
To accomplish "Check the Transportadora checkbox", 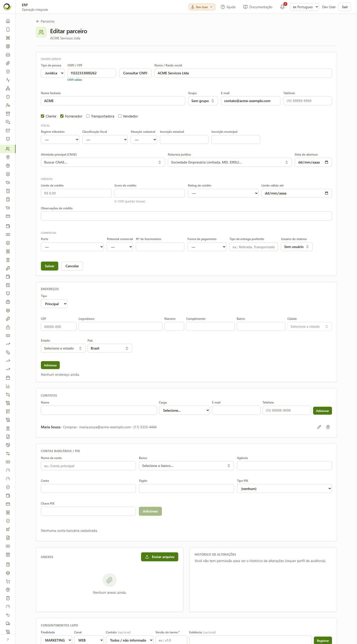I will tap(88, 116).
